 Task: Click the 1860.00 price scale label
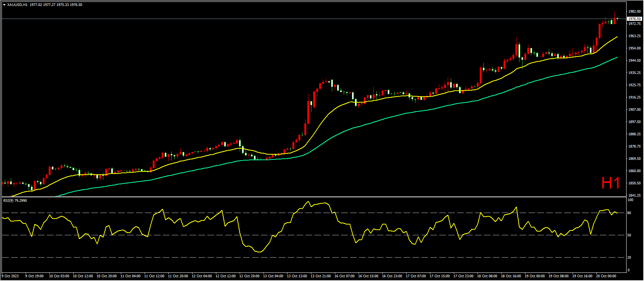(x=634, y=171)
